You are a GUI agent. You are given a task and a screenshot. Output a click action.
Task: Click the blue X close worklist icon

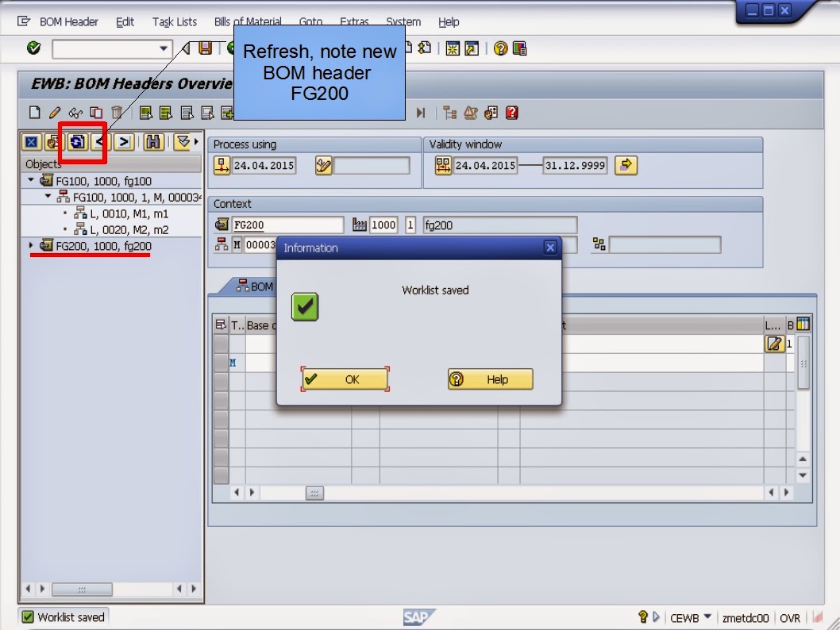31,140
